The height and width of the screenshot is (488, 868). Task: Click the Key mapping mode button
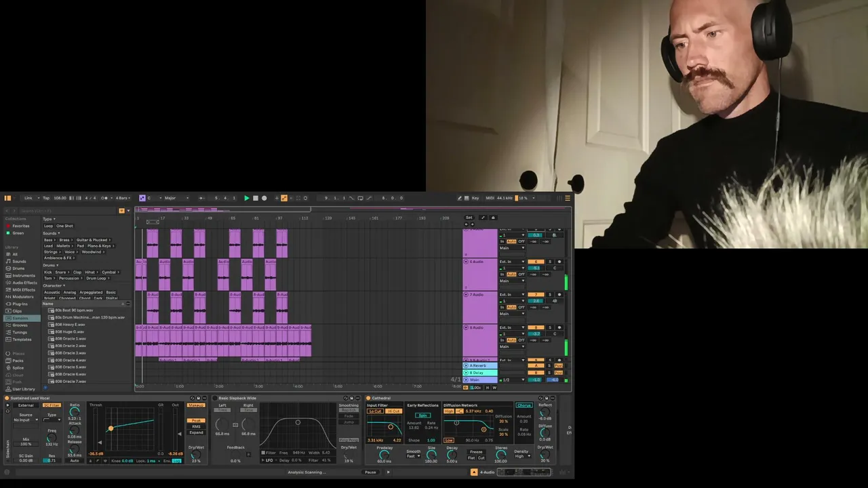475,198
